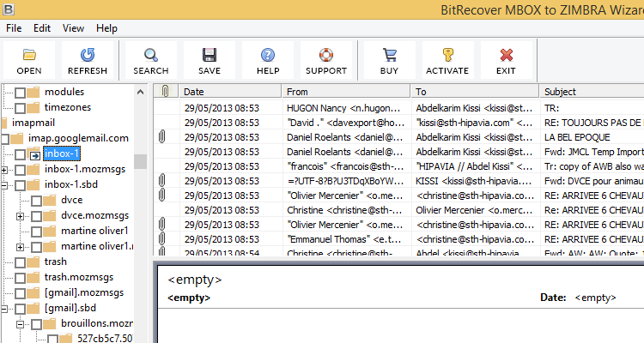The width and height of the screenshot is (644, 343).
Task: Check the timezones folder checkbox
Action: (20, 108)
